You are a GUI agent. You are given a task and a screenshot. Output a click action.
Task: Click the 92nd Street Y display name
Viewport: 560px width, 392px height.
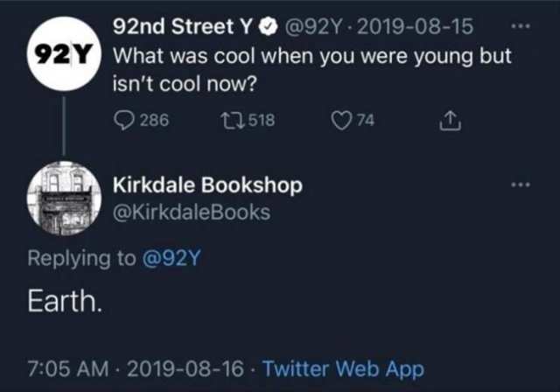(185, 28)
